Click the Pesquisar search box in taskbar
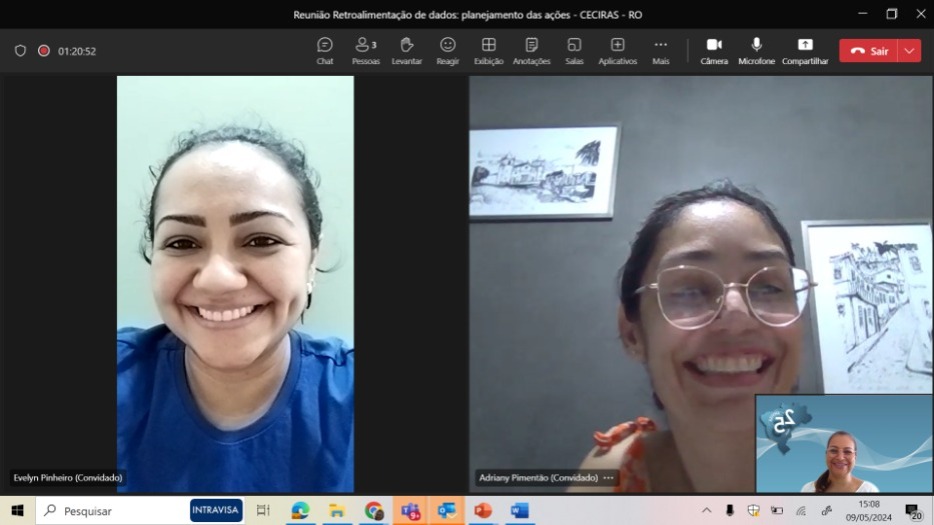The width and height of the screenshot is (934, 525). pyautogui.click(x=110, y=511)
